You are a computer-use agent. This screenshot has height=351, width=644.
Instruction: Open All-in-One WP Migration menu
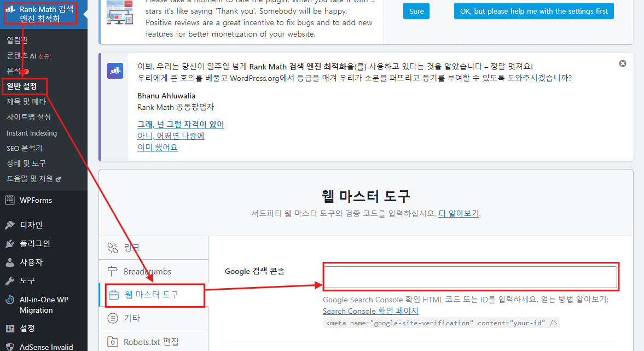(x=44, y=305)
